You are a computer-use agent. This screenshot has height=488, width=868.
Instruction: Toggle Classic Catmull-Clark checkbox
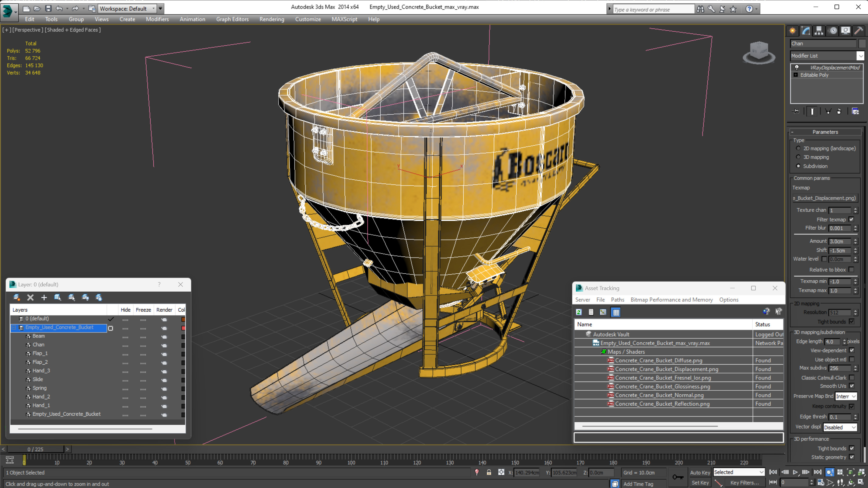(852, 378)
